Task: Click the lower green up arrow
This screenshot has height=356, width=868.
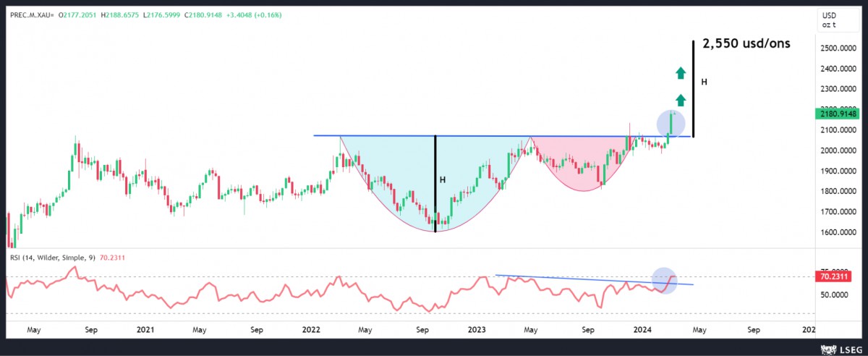Action: [681, 100]
